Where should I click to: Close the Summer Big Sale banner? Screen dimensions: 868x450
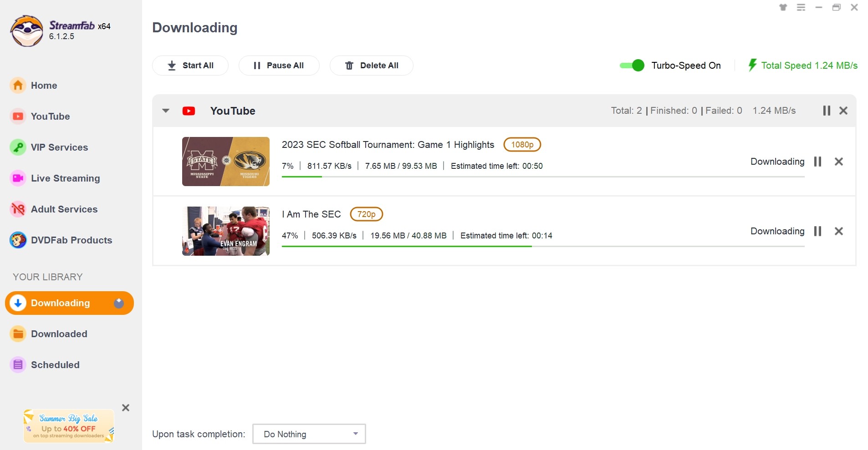(126, 408)
